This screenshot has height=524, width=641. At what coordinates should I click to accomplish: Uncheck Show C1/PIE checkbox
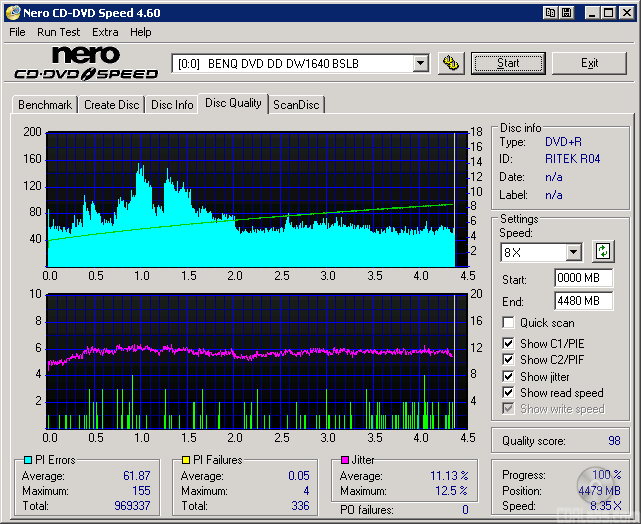point(509,344)
